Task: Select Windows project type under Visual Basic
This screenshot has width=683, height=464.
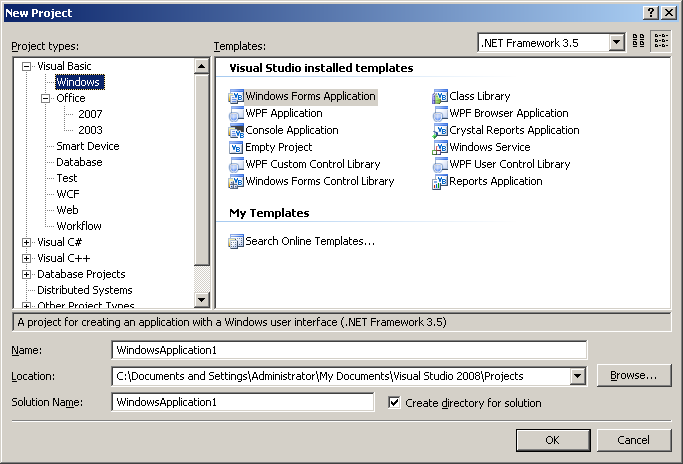Action: (x=78, y=82)
